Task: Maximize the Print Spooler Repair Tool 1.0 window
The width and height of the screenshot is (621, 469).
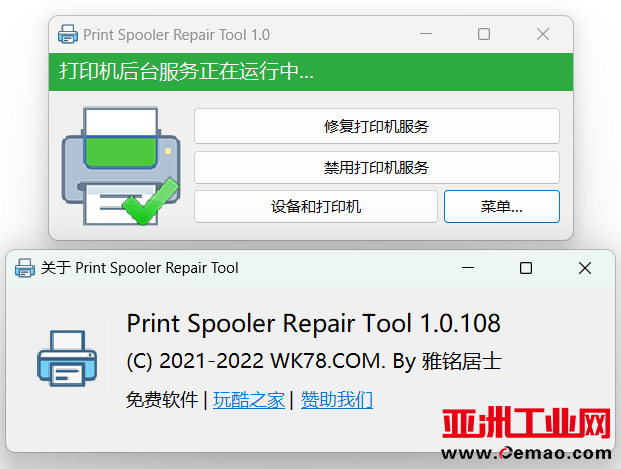Action: 484,34
